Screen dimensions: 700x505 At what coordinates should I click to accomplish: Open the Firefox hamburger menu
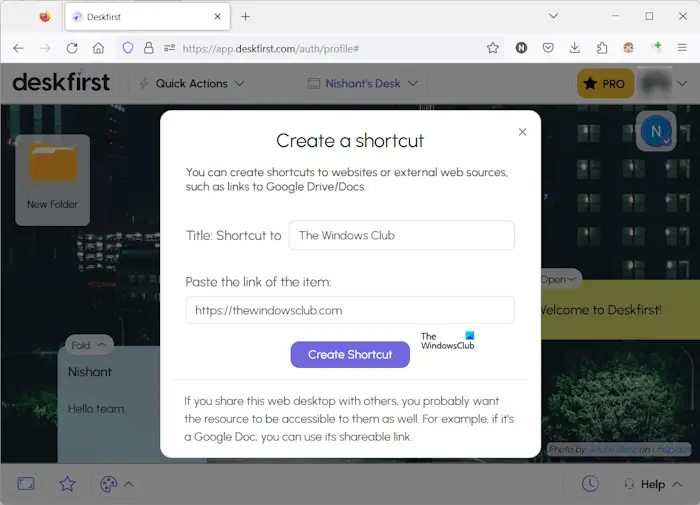682,48
